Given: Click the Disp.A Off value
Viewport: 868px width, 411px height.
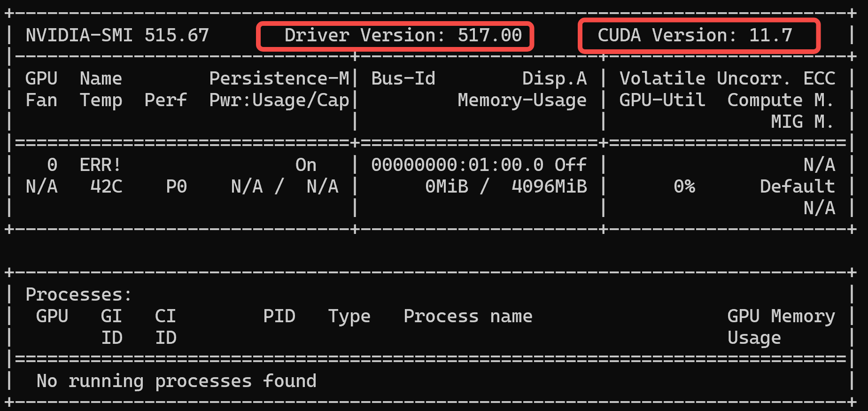Looking at the screenshot, I should click(570, 165).
